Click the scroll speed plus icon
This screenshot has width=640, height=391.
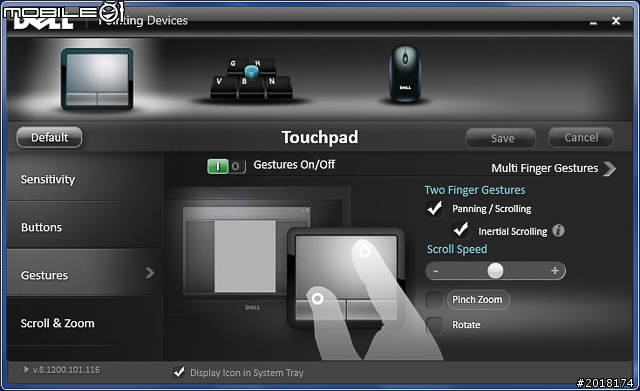click(554, 270)
